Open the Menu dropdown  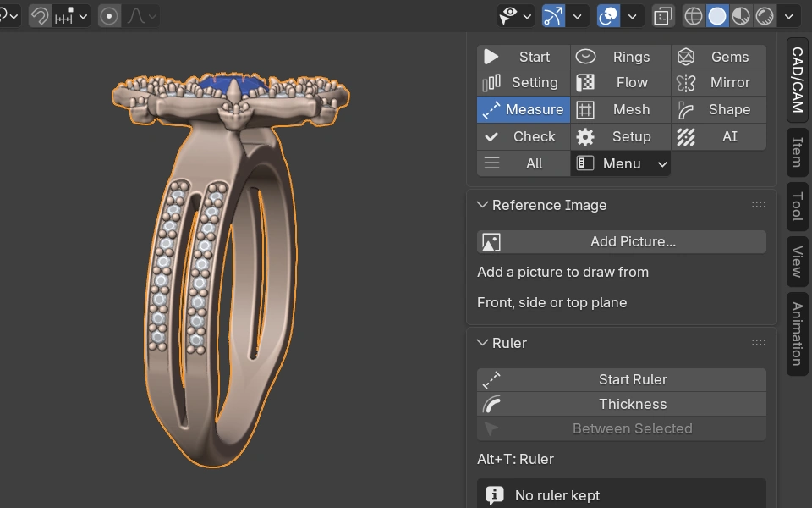pos(620,163)
